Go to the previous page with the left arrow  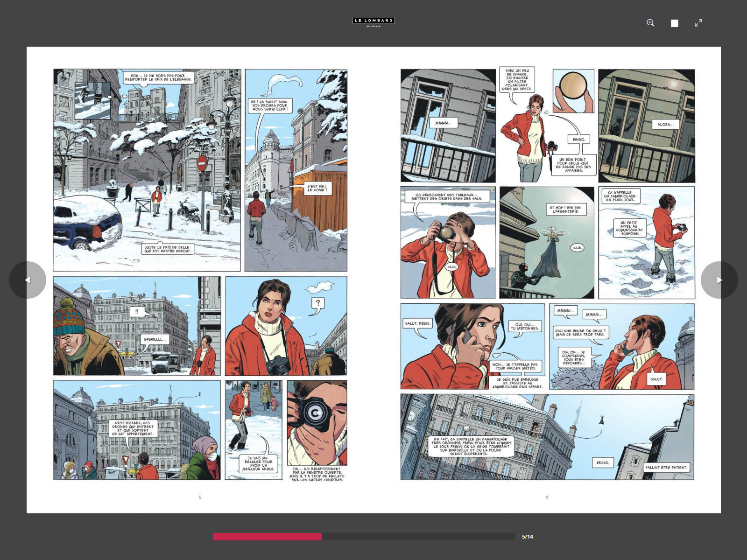pyautogui.click(x=28, y=280)
